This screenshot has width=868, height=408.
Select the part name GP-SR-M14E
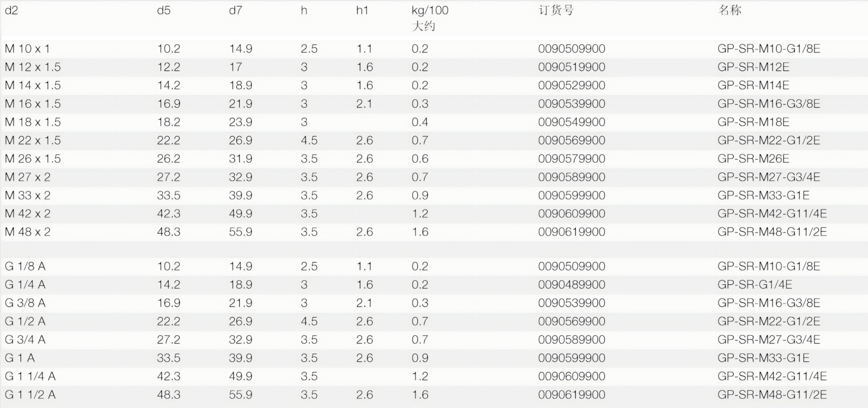[x=753, y=85]
